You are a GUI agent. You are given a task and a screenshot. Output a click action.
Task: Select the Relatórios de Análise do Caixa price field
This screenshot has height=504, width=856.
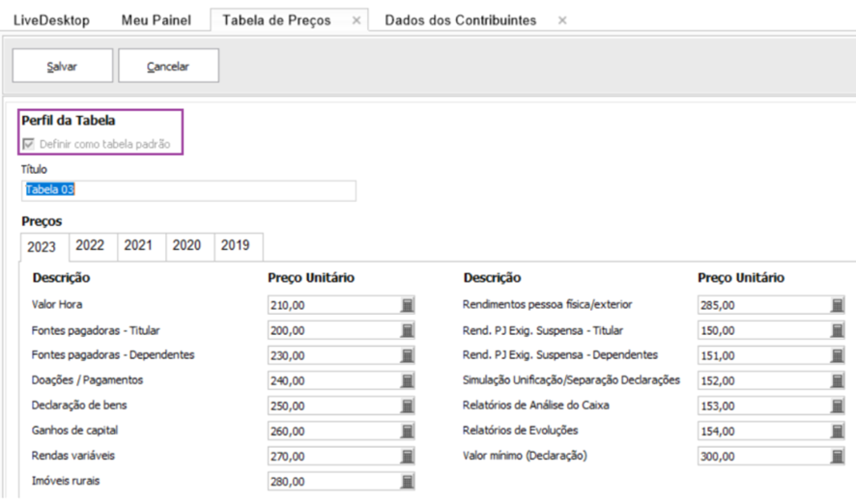click(x=771, y=406)
